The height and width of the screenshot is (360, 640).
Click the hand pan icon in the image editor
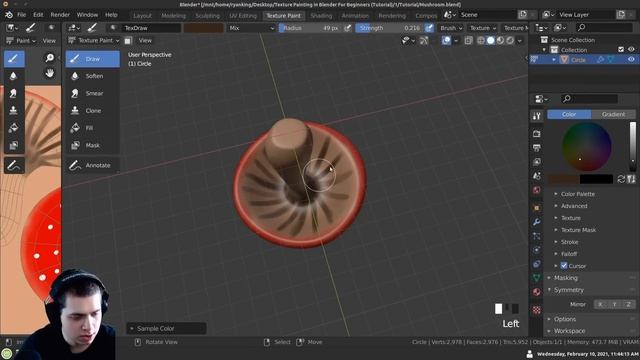tap(49, 73)
